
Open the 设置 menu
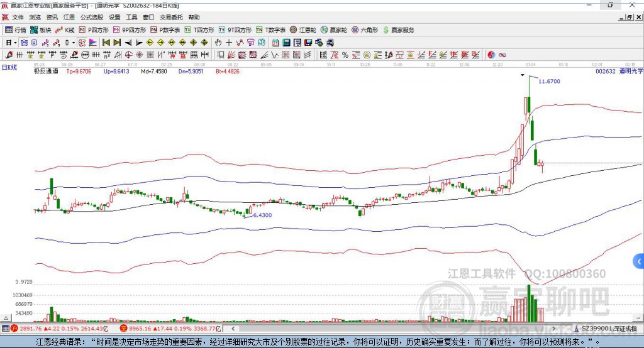coord(114,17)
